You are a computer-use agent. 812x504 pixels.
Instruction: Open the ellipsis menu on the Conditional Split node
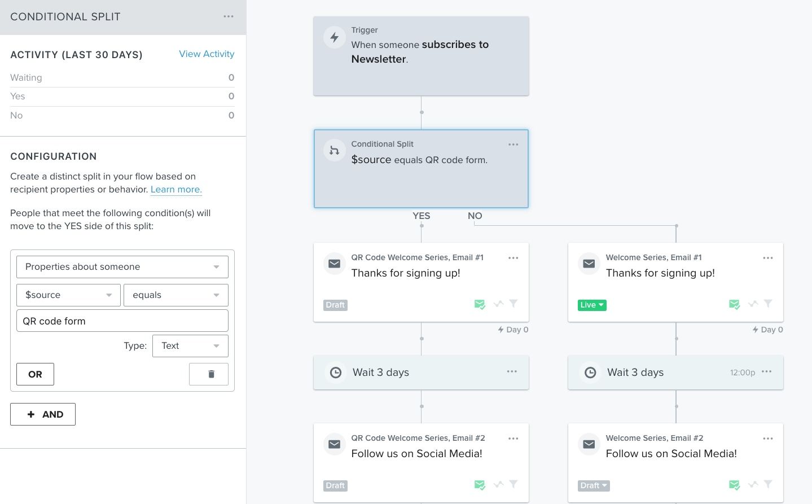[513, 144]
